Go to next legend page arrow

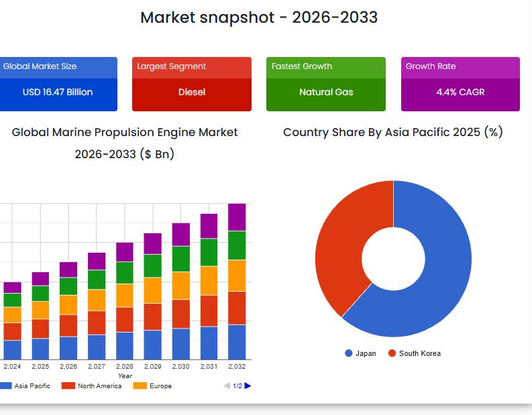248,386
